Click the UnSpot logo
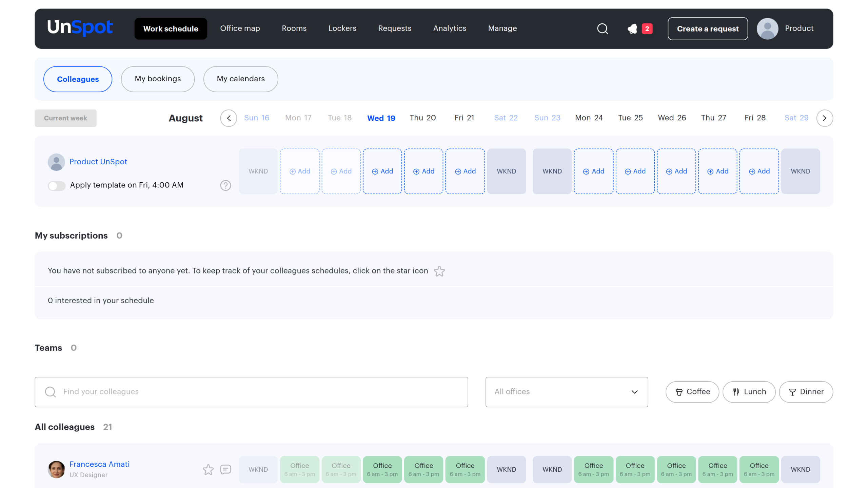Screen dimensions: 868x488 pos(80,28)
